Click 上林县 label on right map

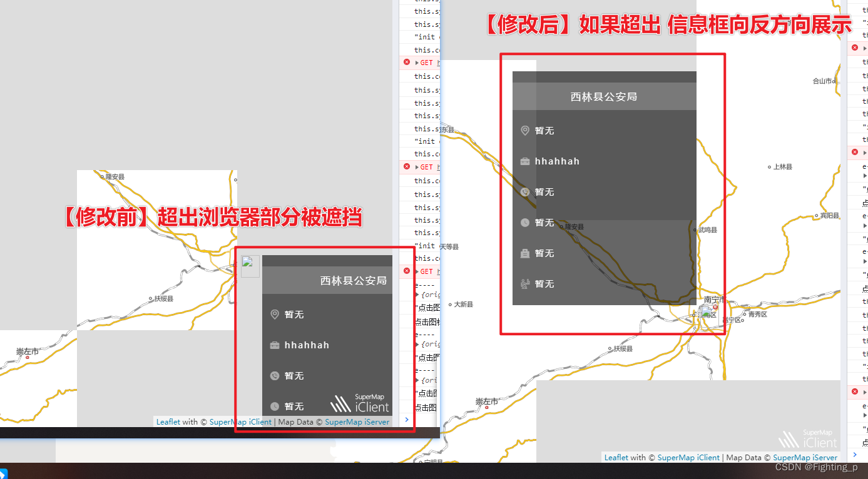pos(783,167)
